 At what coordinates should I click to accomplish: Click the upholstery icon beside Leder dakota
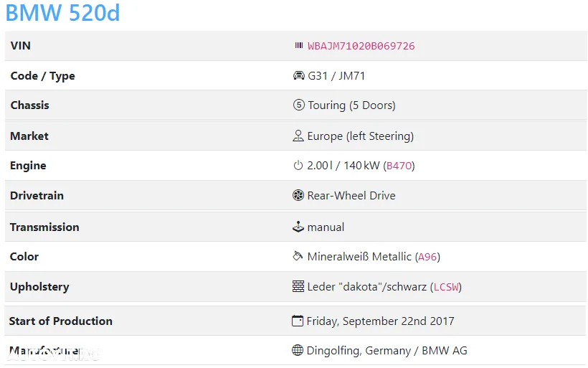pyautogui.click(x=298, y=287)
